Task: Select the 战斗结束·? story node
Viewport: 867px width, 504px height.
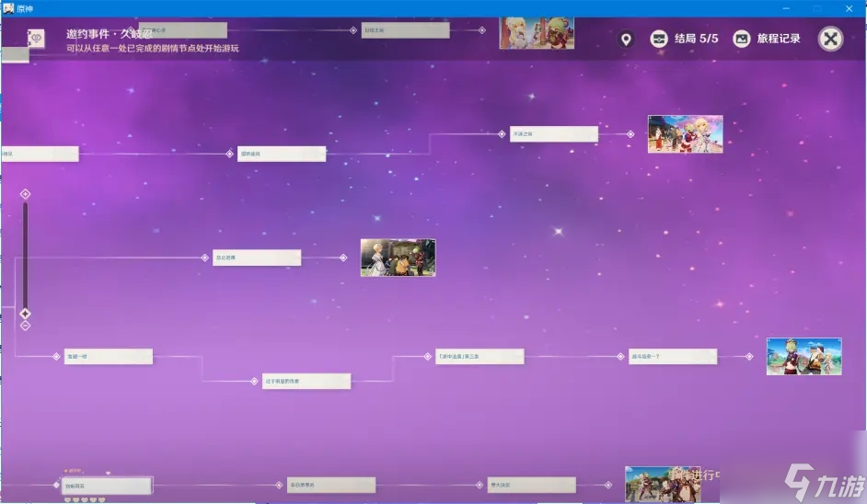Action: (673, 356)
